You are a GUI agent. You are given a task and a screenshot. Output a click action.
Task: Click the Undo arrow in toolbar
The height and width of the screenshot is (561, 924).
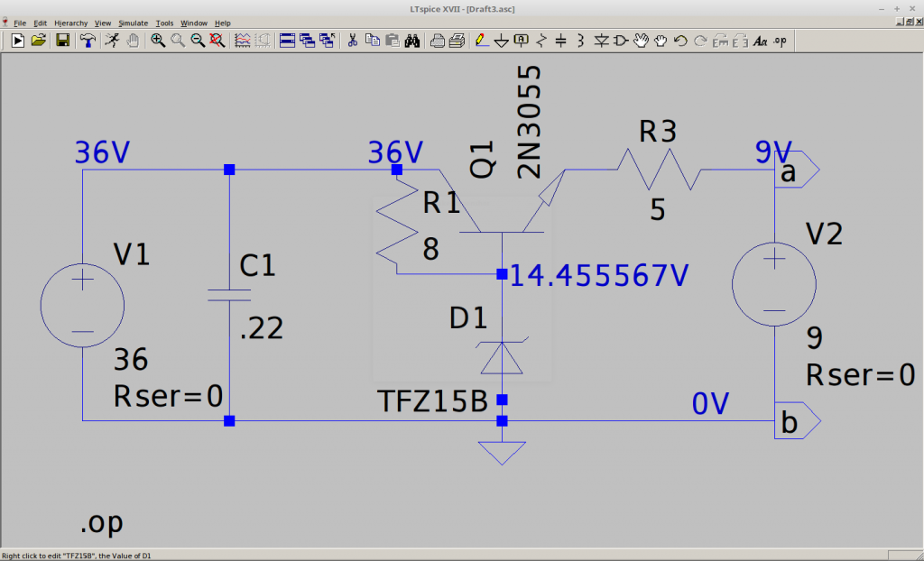pos(680,40)
